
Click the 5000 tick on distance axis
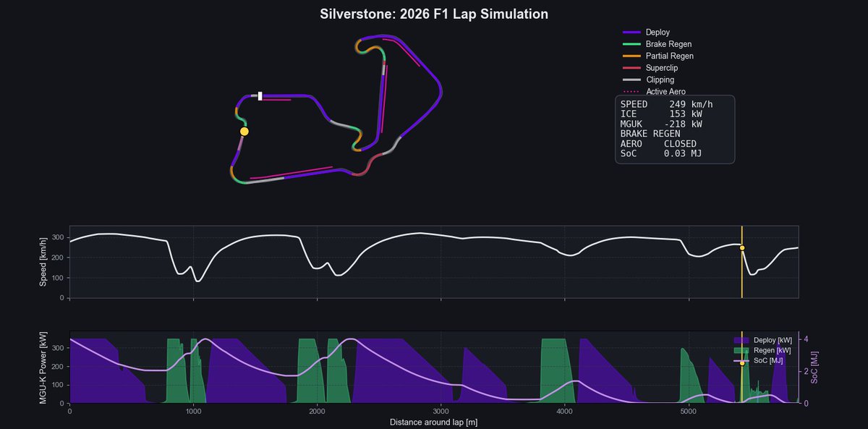coord(689,412)
